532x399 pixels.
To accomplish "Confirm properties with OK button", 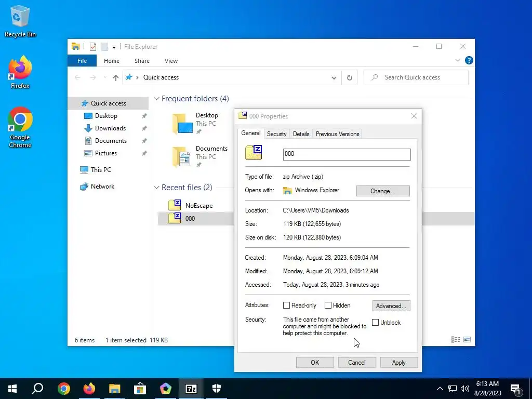I will 315,362.
